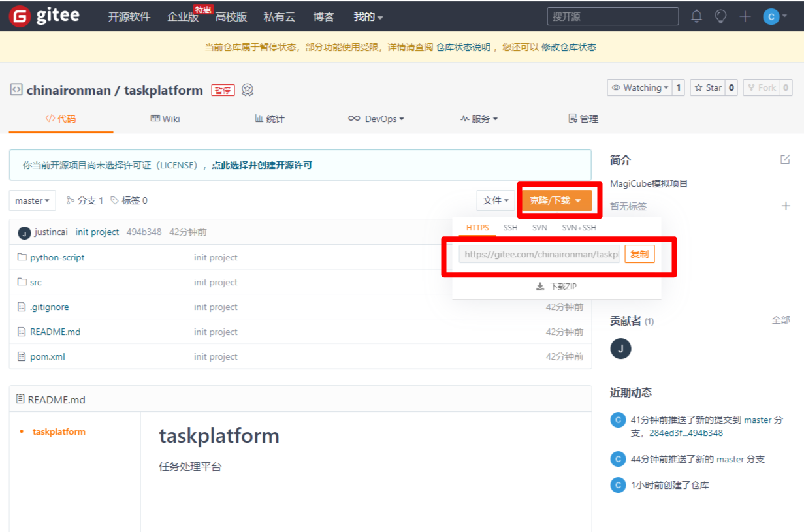Open the user avatar menu

[x=774, y=16]
